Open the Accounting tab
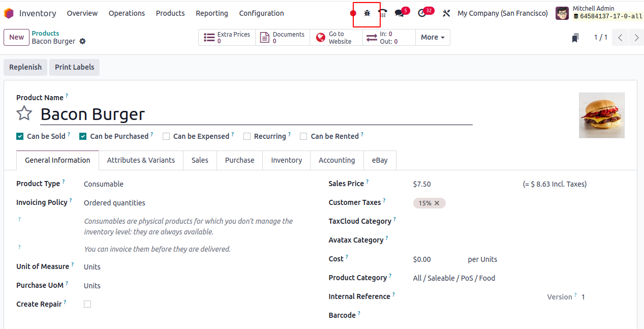 [x=336, y=160]
